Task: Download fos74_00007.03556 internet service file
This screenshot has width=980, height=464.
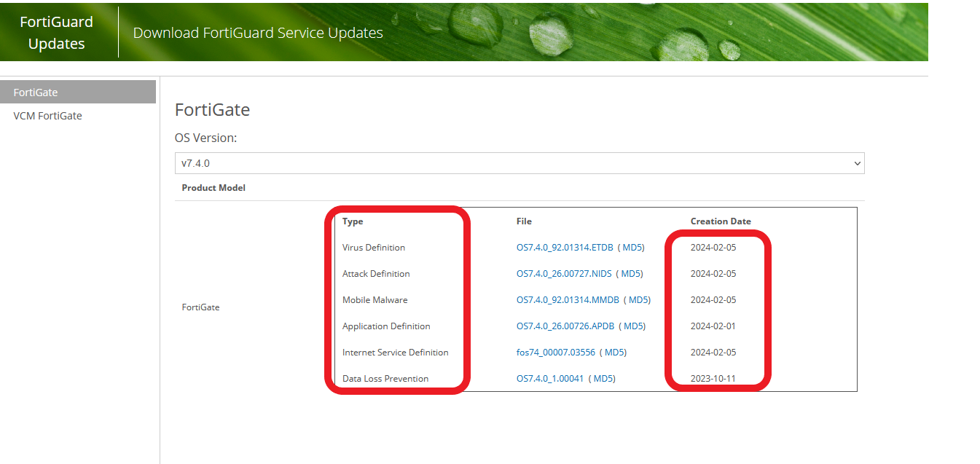Action: click(x=556, y=353)
